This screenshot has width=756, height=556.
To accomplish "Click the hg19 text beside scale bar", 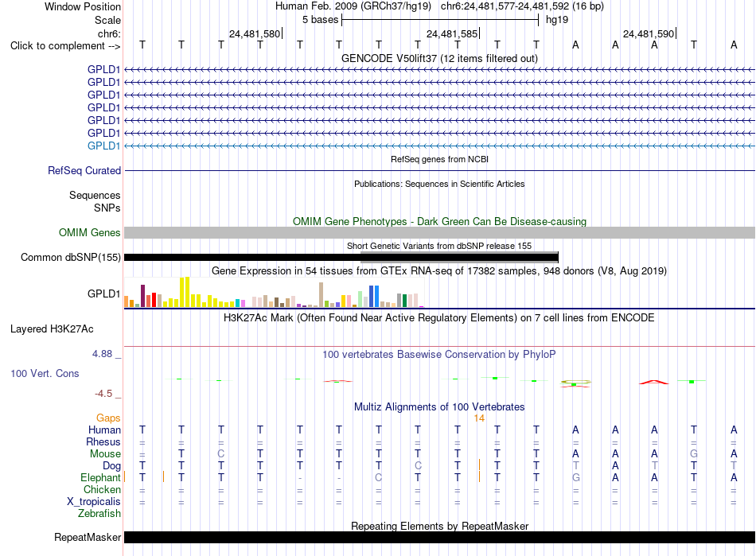I will pos(557,20).
